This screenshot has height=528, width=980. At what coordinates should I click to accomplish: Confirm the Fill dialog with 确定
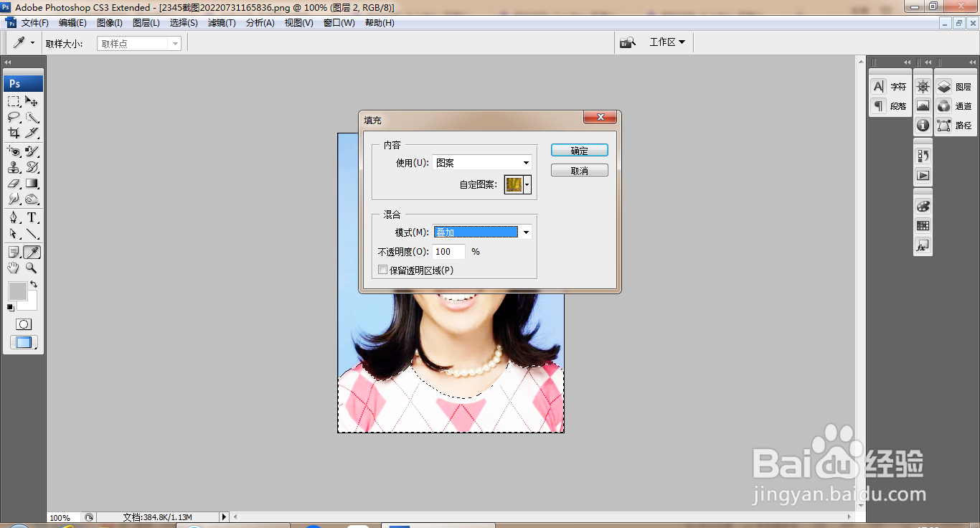pyautogui.click(x=580, y=151)
